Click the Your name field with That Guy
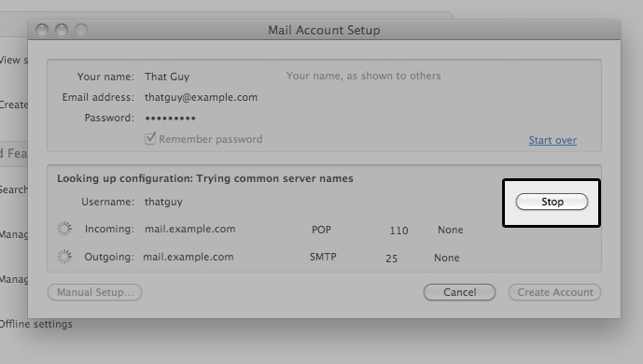 [x=167, y=77]
